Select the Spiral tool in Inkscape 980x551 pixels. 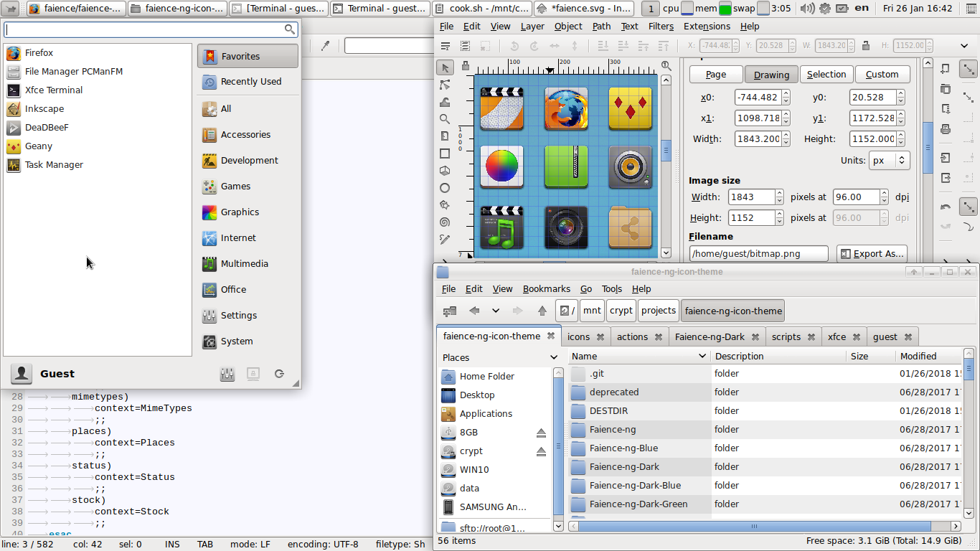click(445, 222)
